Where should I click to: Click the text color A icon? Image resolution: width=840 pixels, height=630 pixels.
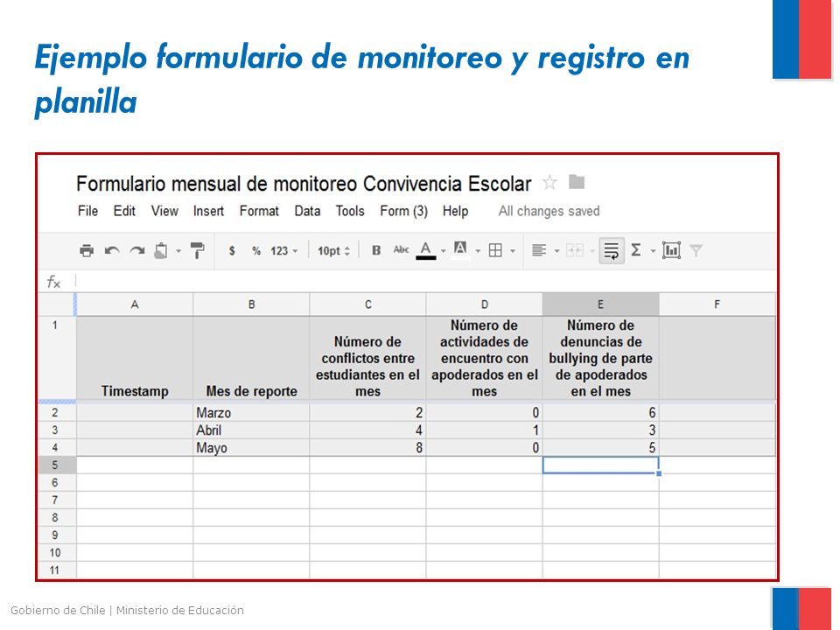[425, 250]
